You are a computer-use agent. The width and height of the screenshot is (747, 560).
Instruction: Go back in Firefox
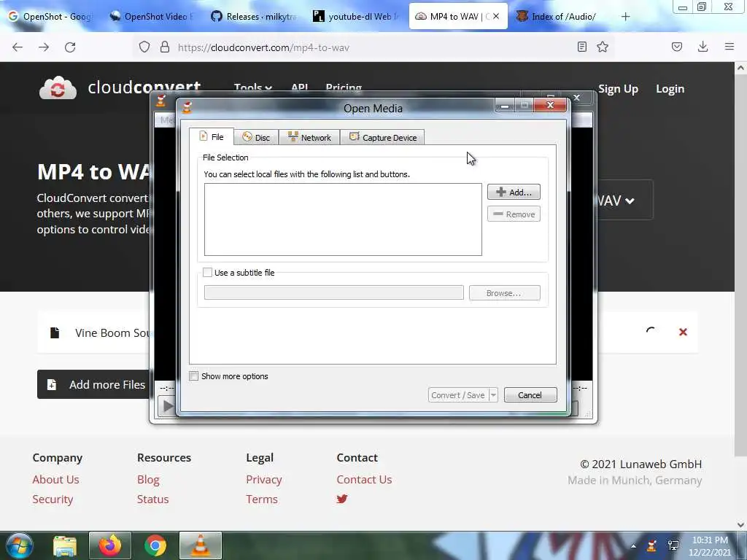(x=18, y=47)
